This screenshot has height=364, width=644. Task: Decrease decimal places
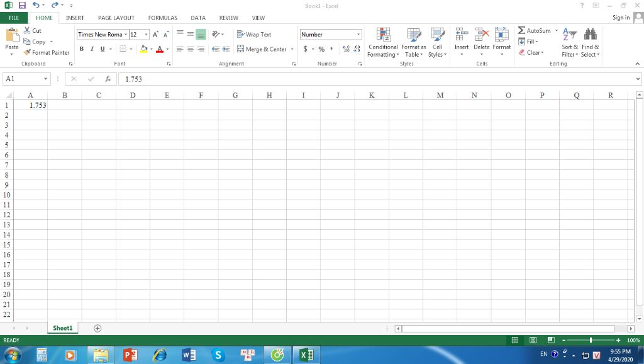coord(357,49)
